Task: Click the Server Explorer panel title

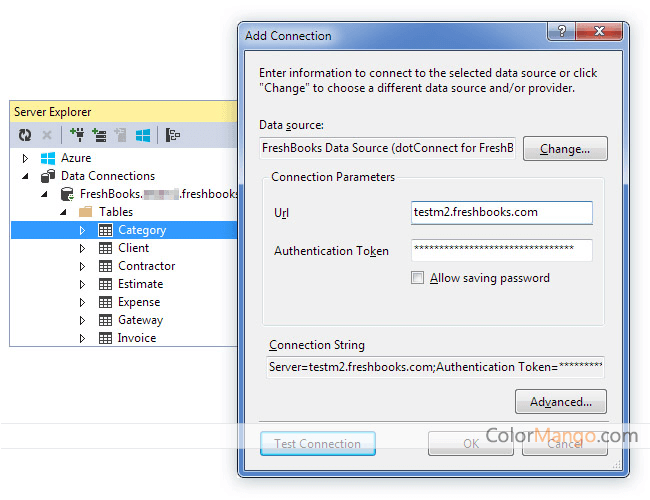Action: click(52, 112)
